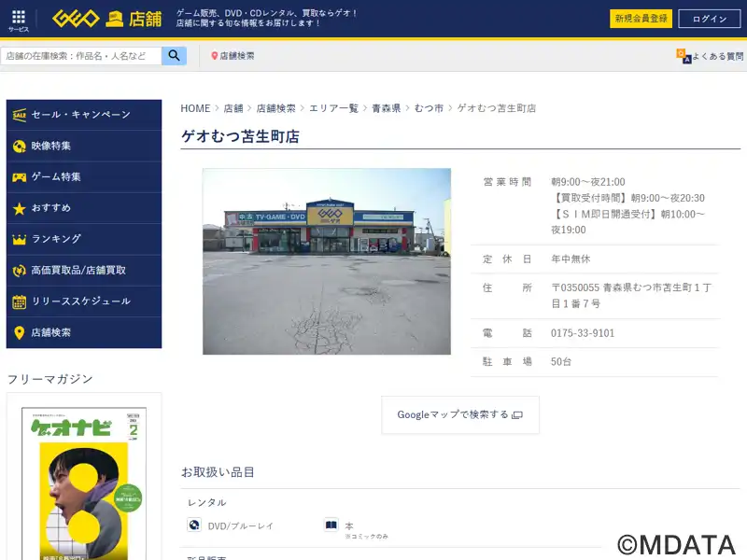Go to HOME breadcrumb
The image size is (747, 560).
point(195,108)
